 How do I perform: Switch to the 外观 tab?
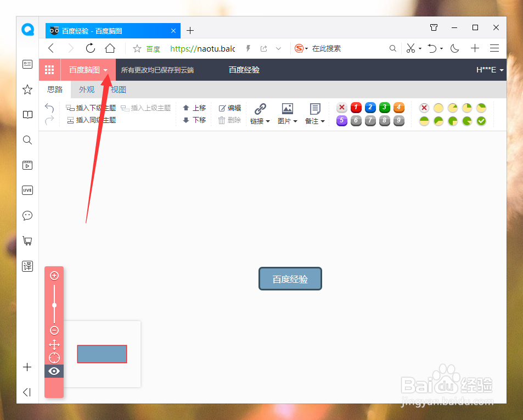pos(86,89)
